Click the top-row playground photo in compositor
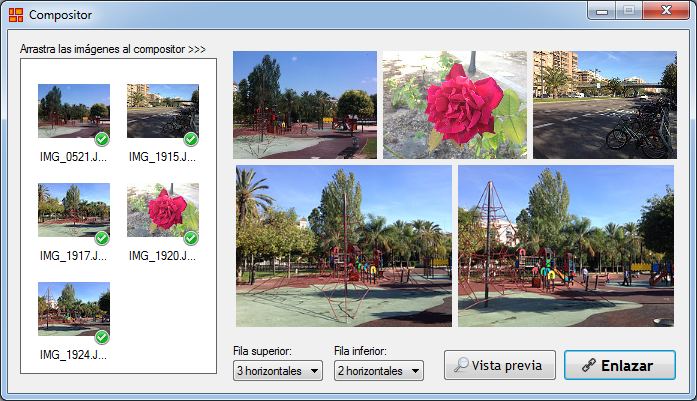697x401 pixels. pos(305,105)
